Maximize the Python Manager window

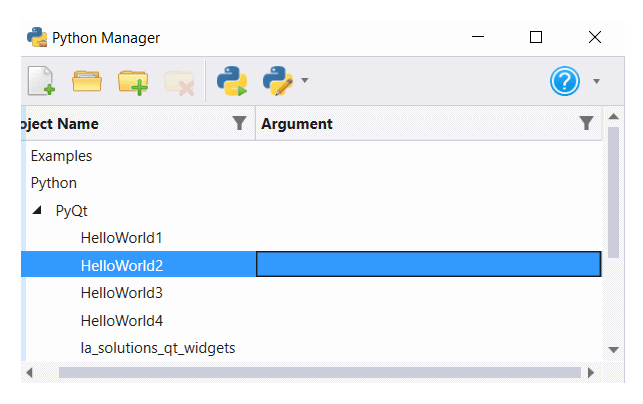536,37
